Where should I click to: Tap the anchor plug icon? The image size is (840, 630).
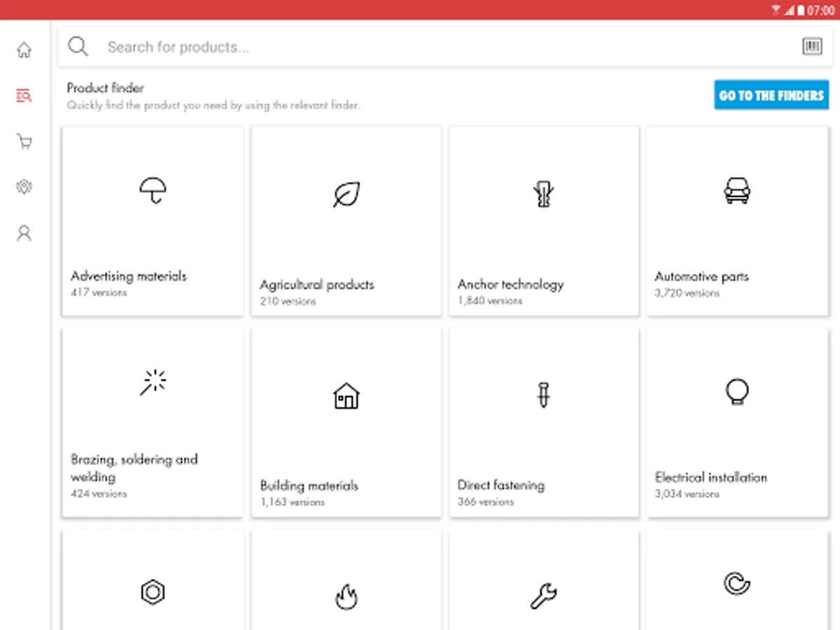[543, 195]
